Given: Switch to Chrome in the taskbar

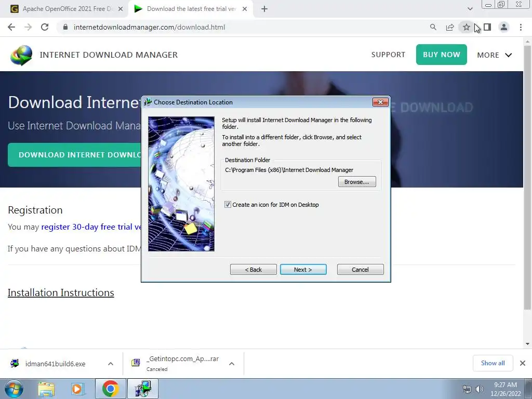Looking at the screenshot, I should 110,389.
